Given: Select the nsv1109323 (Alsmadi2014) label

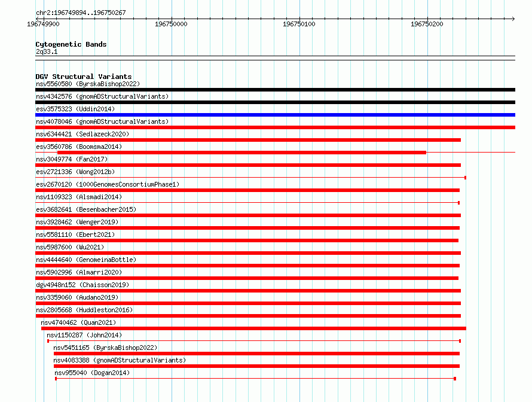Looking at the screenshot, I should pyautogui.click(x=79, y=197).
